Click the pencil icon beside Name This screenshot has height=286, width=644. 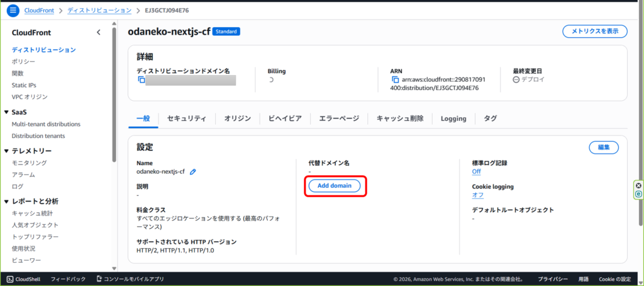[x=193, y=171]
